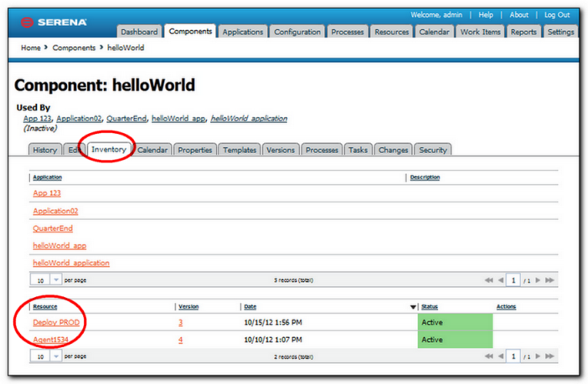Open per page dropdown in resources table
The width and height of the screenshot is (588, 384).
(56, 356)
